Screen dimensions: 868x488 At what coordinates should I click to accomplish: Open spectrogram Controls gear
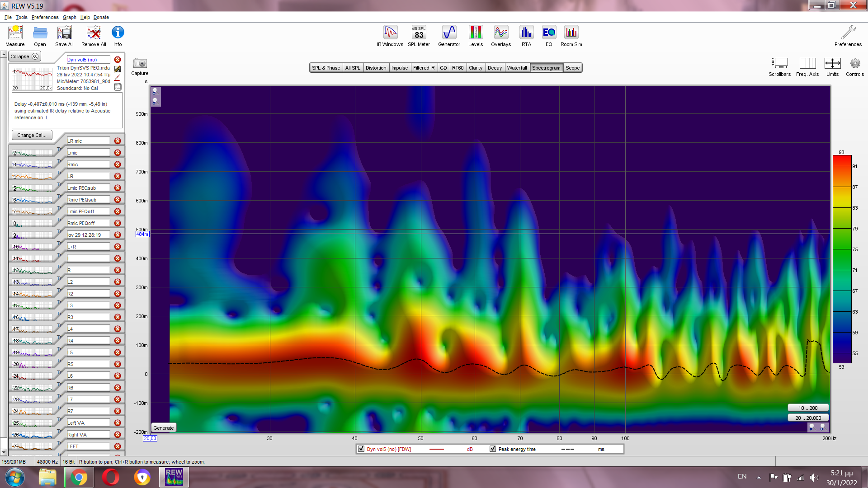[855, 67]
